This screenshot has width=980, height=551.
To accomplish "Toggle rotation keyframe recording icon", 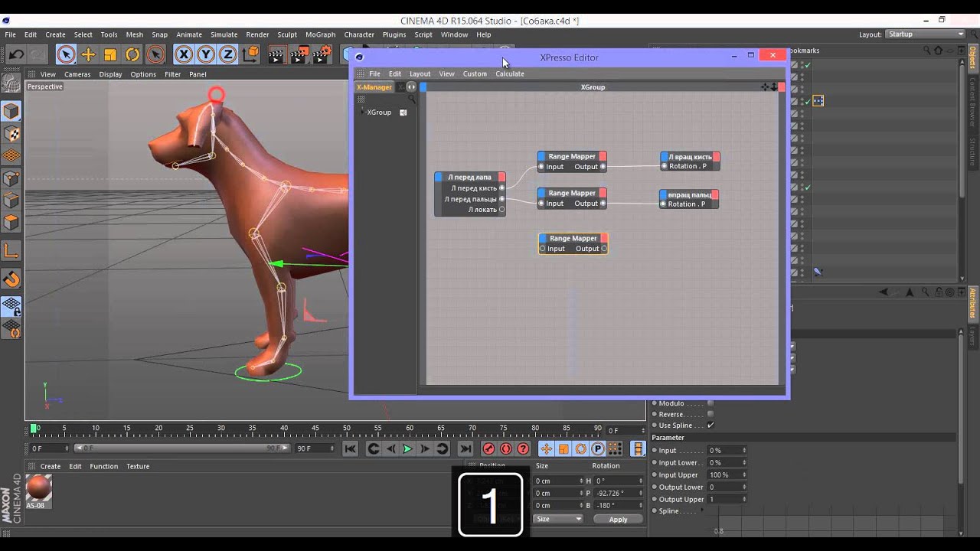I will 580,449.
